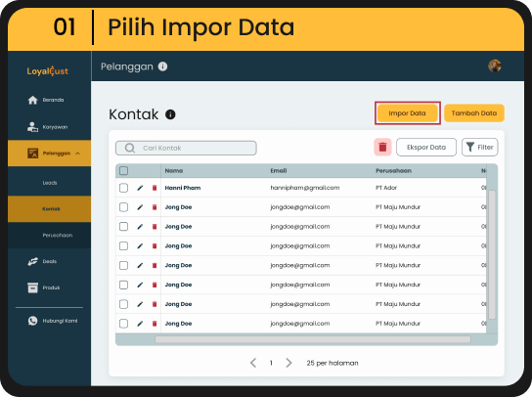Click the red bulk delete trash button
532x397 pixels.
pyautogui.click(x=382, y=148)
